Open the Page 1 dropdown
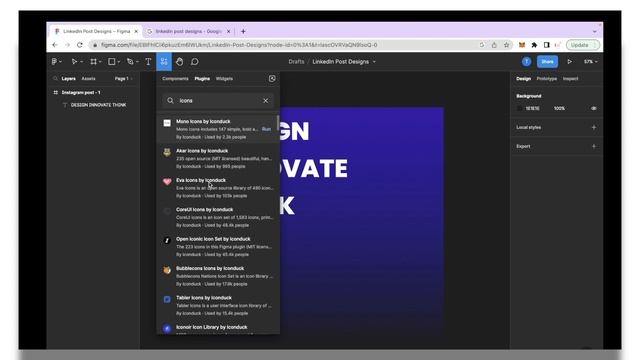Image resolution: width=640 pixels, height=360 pixels. coord(123,78)
